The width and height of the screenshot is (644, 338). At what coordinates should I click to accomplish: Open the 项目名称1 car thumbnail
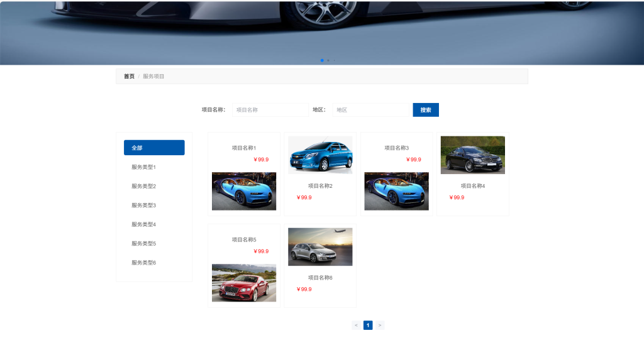point(244,191)
